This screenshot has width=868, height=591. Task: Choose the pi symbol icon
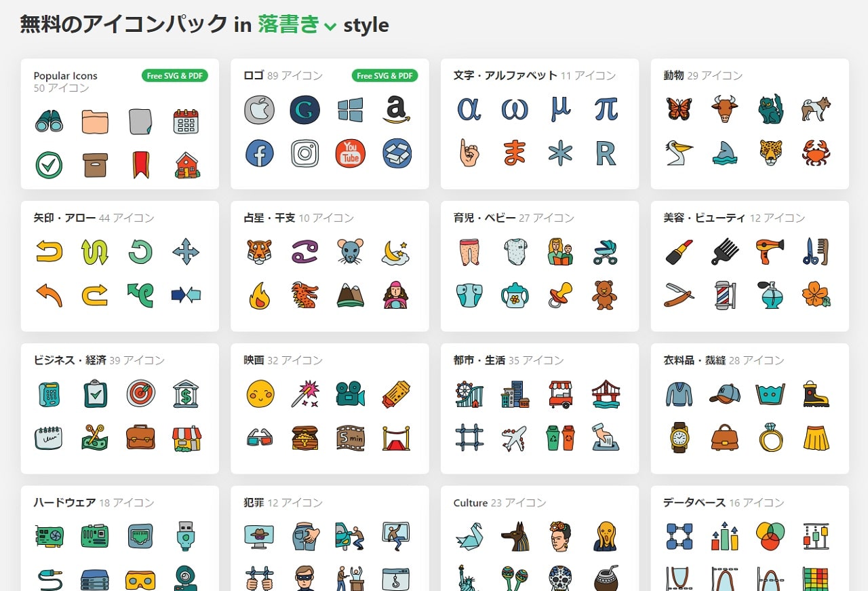[605, 109]
